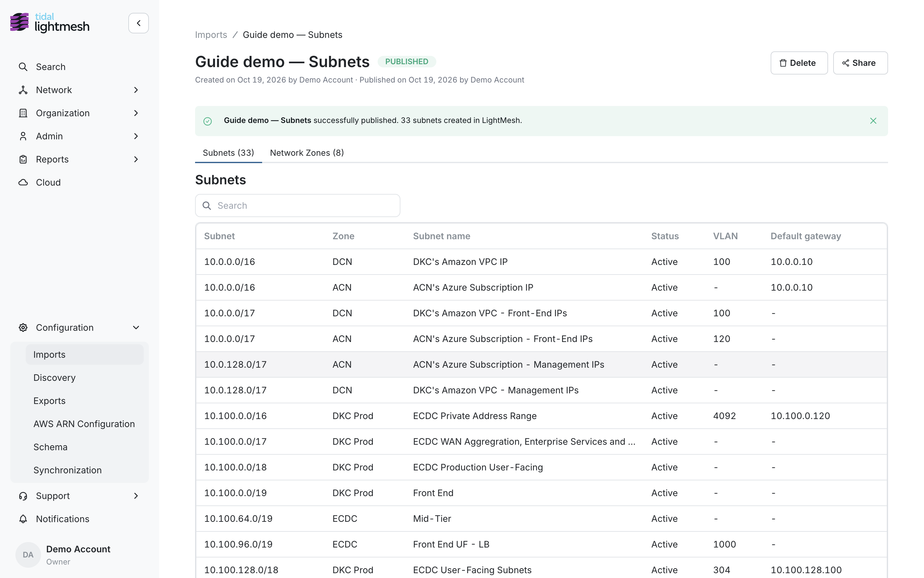
Task: Click the Reports clipboard icon
Action: coord(23,159)
